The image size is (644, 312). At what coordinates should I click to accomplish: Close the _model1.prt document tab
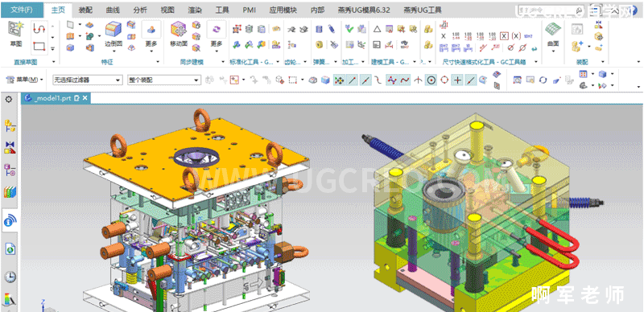pyautogui.click(x=85, y=99)
